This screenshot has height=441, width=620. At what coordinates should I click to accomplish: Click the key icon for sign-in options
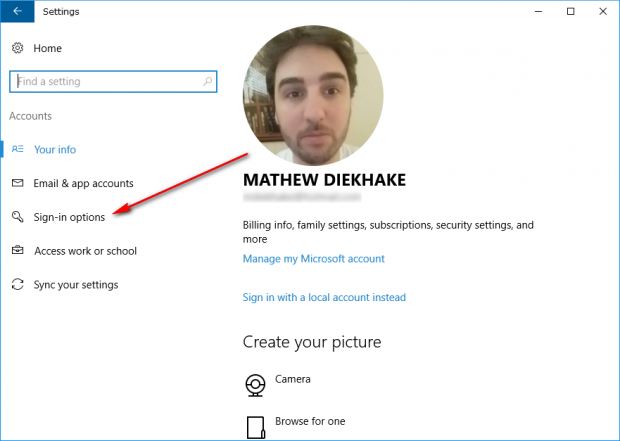[17, 216]
